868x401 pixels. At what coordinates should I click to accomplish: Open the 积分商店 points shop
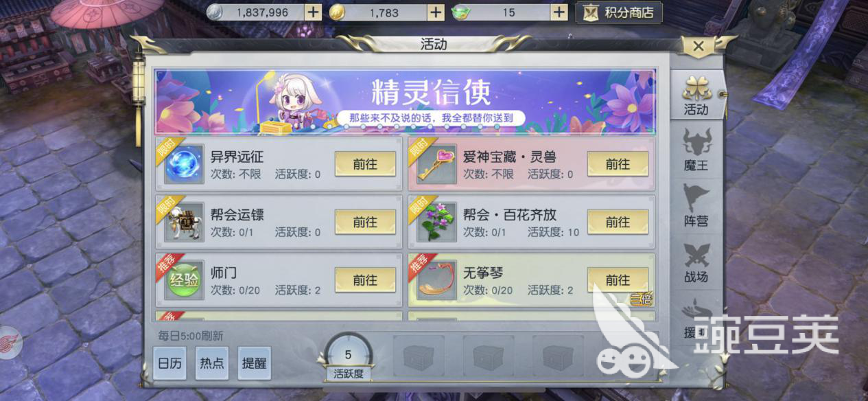619,12
